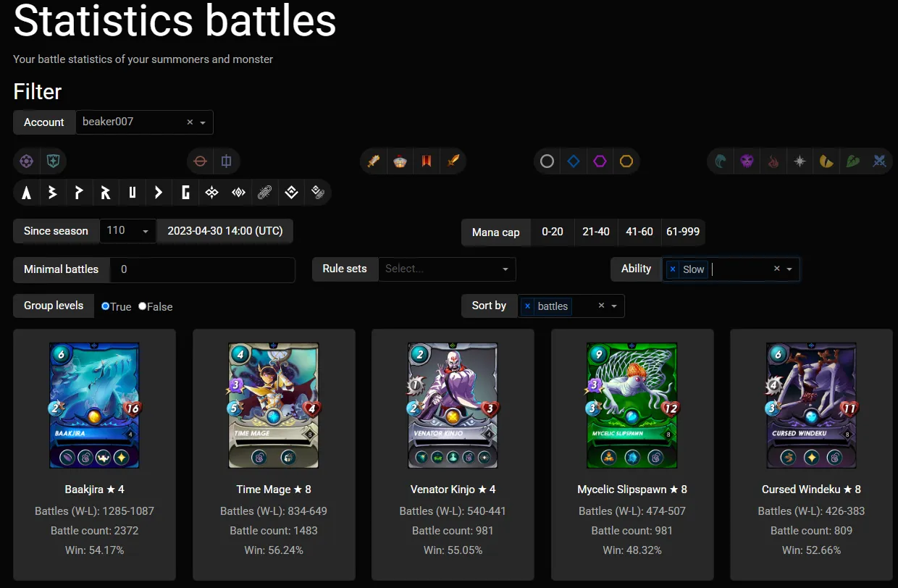Toggle the orange circle-with-line filter icon
This screenshot has height=588, width=898.
coord(201,161)
